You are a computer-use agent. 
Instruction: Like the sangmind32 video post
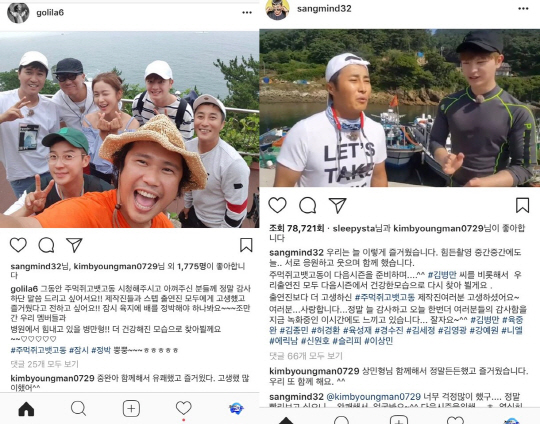(x=277, y=205)
